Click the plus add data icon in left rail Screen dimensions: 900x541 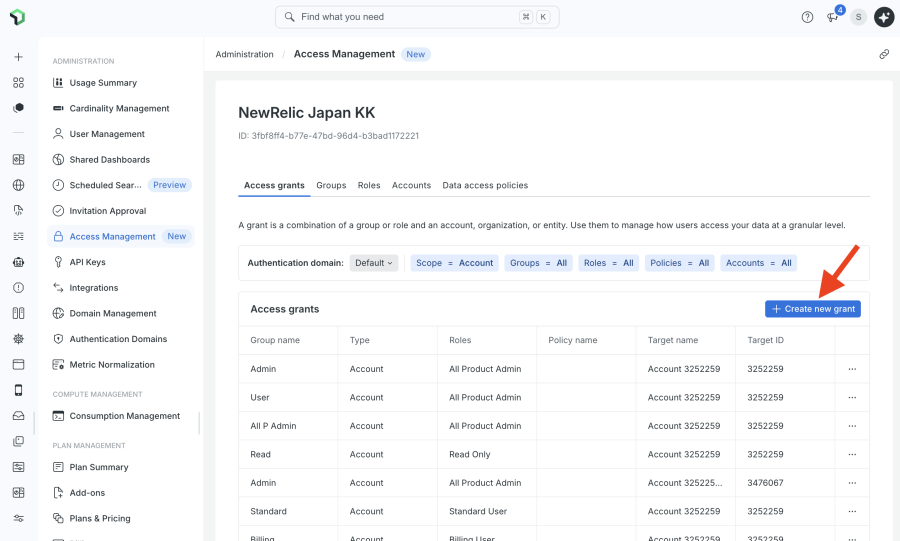pyautogui.click(x=18, y=57)
